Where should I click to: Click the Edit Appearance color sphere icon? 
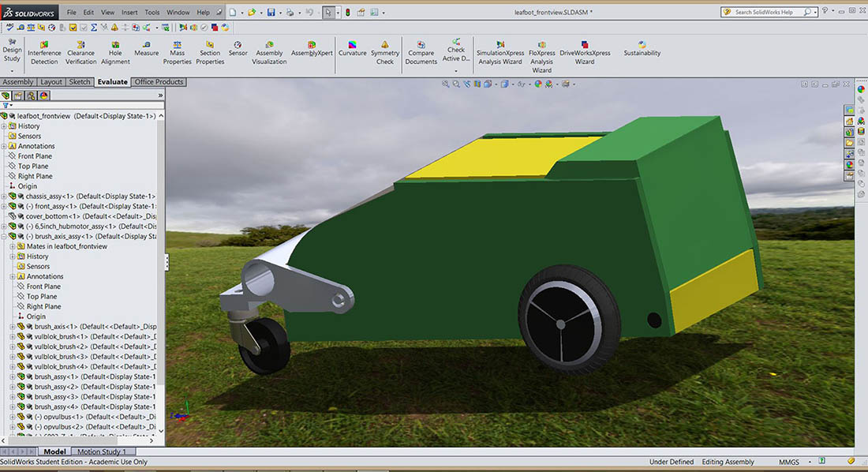(537, 84)
